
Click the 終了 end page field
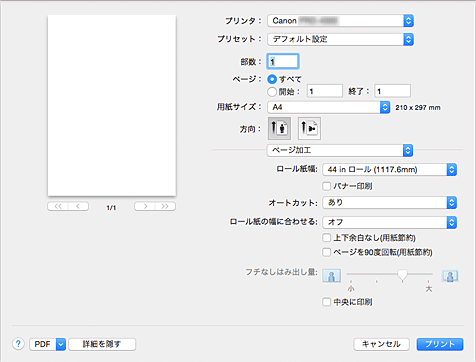pyautogui.click(x=392, y=91)
